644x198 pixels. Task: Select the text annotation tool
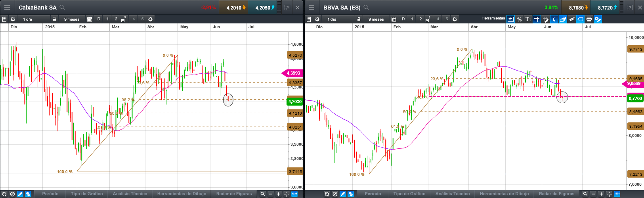(528, 19)
